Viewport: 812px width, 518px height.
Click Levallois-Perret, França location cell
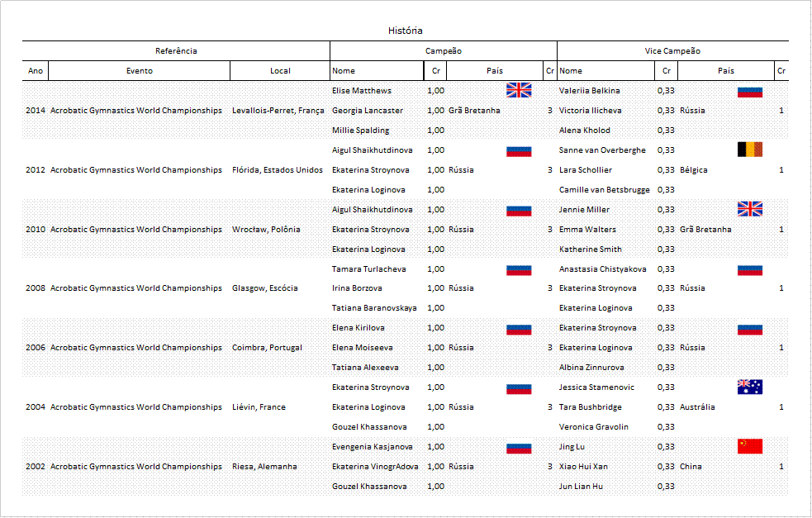278,111
